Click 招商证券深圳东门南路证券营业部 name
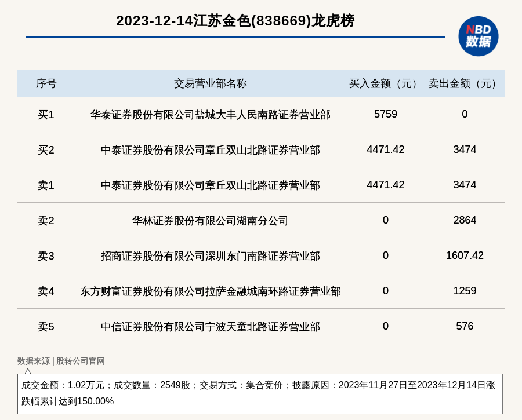The image size is (522, 420). [x=211, y=256]
